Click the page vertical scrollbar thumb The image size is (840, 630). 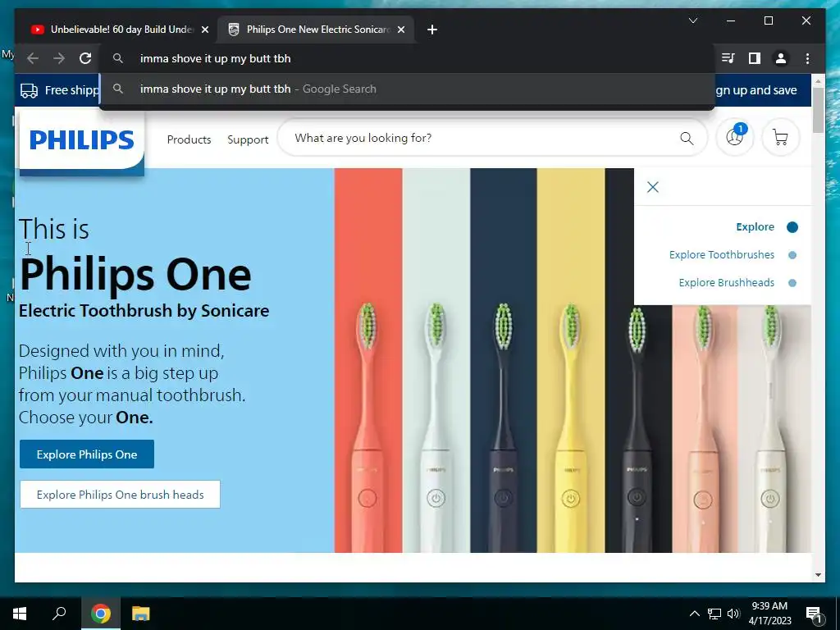(x=818, y=109)
